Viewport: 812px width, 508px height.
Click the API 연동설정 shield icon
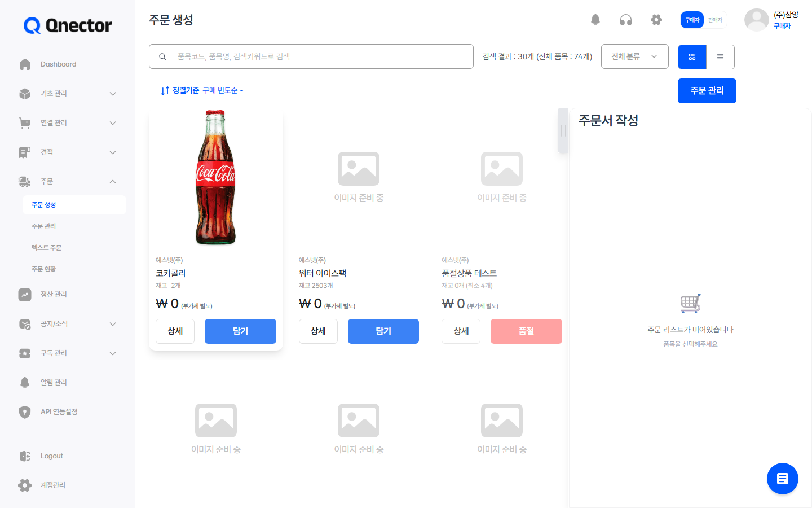coord(25,412)
